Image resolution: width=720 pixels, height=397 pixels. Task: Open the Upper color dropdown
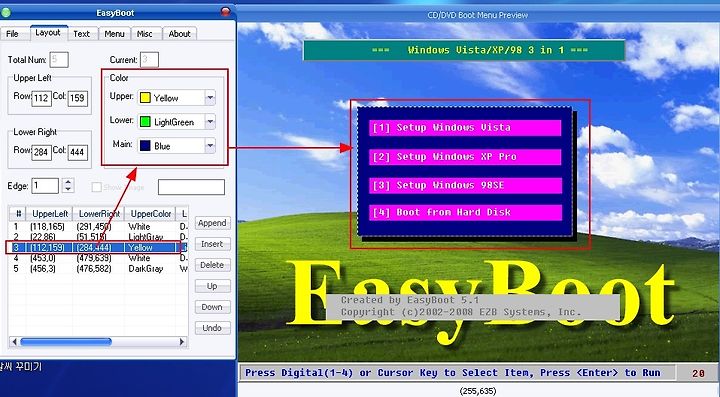[210, 98]
